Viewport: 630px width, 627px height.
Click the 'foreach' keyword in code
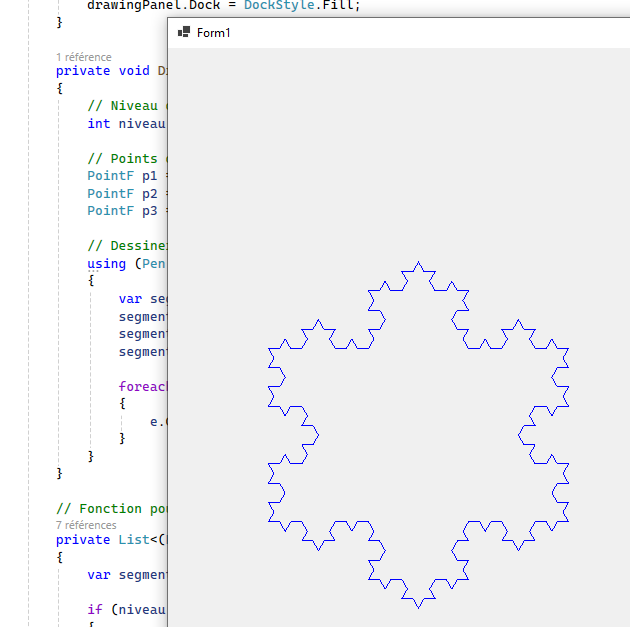click(x=143, y=386)
